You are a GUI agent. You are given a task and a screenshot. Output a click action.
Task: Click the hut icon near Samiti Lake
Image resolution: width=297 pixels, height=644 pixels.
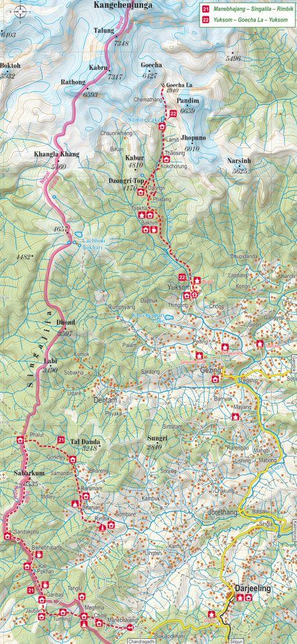(161, 126)
